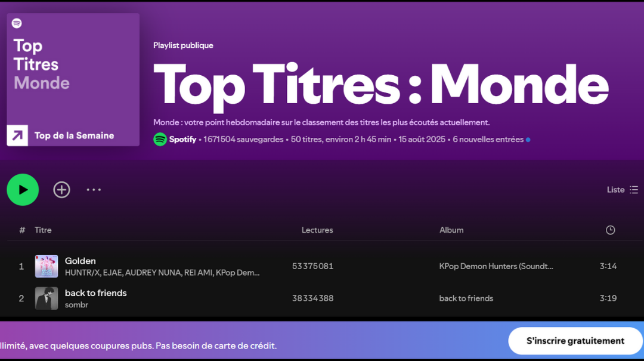Click the 1671504 sauvegardes text
This screenshot has width=644, height=361.
pos(243,140)
